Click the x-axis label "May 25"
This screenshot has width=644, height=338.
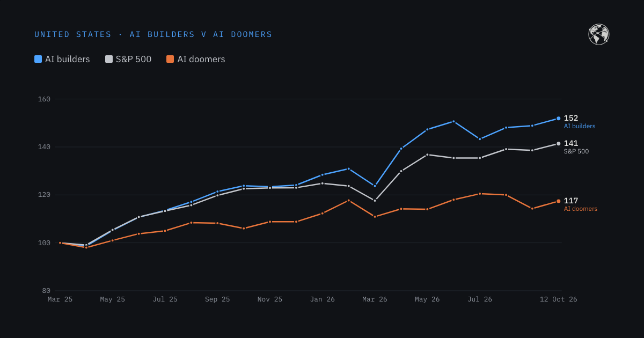pyautogui.click(x=113, y=299)
